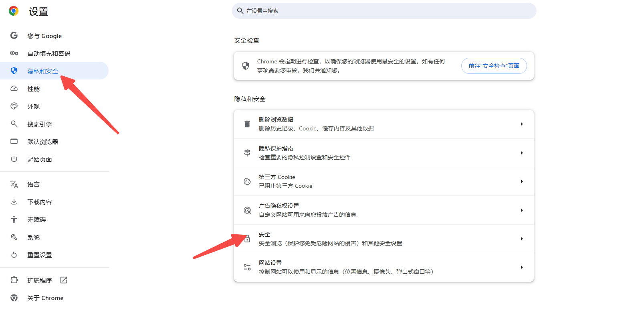
Task: Click the magnifier icon for 搜索引擎
Action: coord(14,124)
